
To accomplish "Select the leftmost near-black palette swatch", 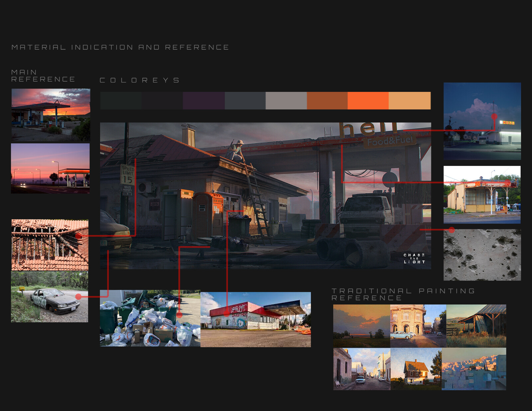I will click(x=121, y=100).
